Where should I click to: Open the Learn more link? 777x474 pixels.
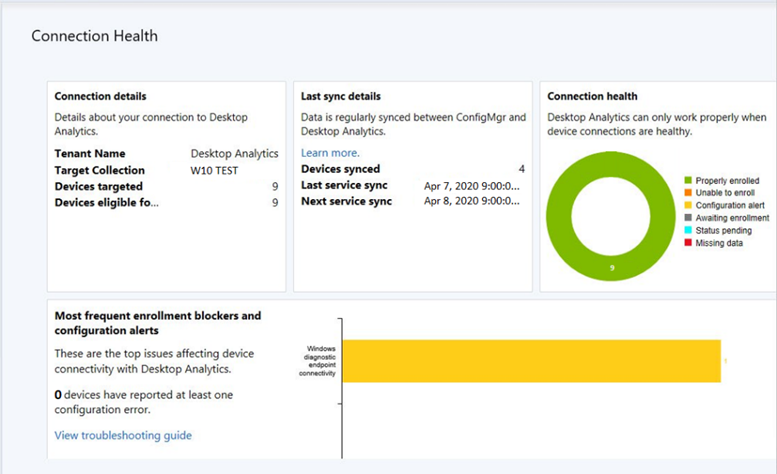330,153
